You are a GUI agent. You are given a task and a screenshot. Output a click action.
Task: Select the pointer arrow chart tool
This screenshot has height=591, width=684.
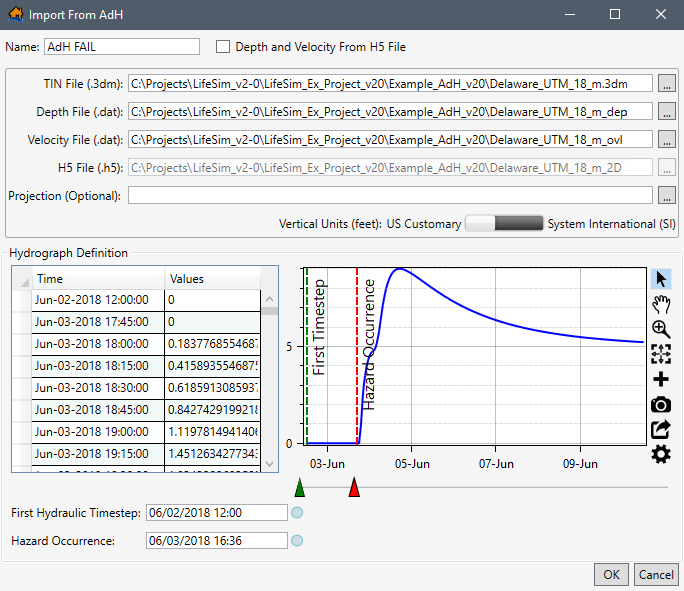coord(661,279)
